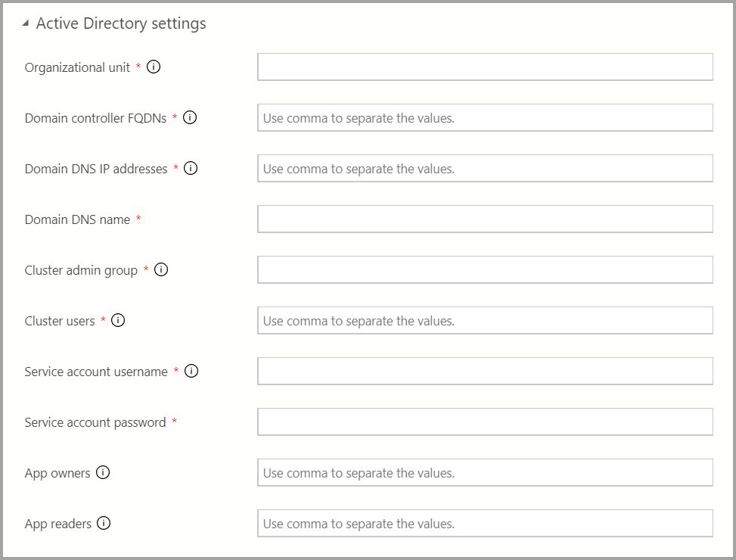Click the Cluster users info icon
This screenshot has height=560, width=736.
click(118, 320)
